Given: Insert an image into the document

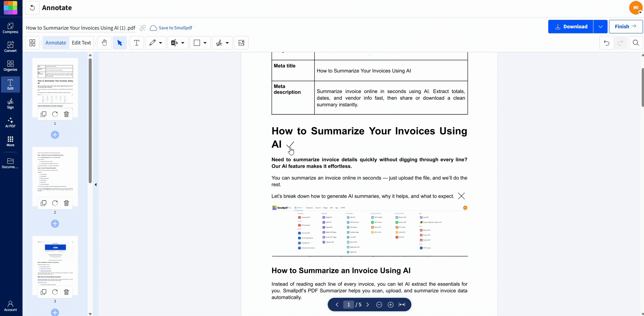Looking at the screenshot, I should click(241, 43).
